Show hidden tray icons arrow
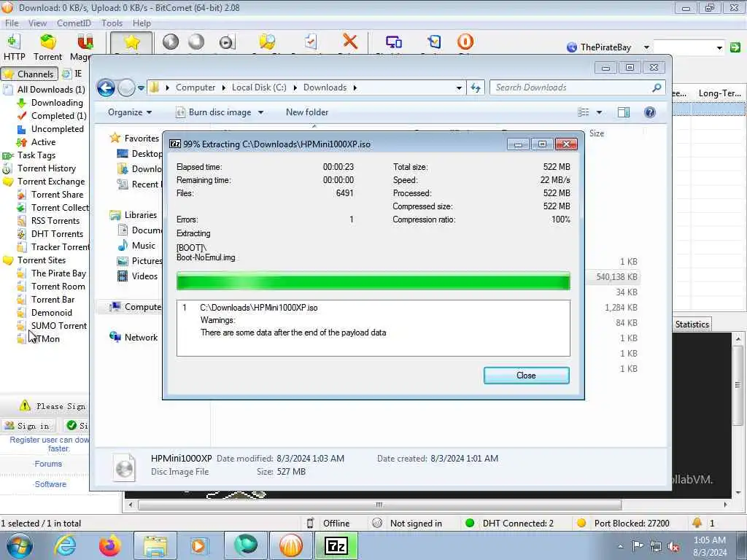Screen dimensions: 747x560 tap(620, 547)
